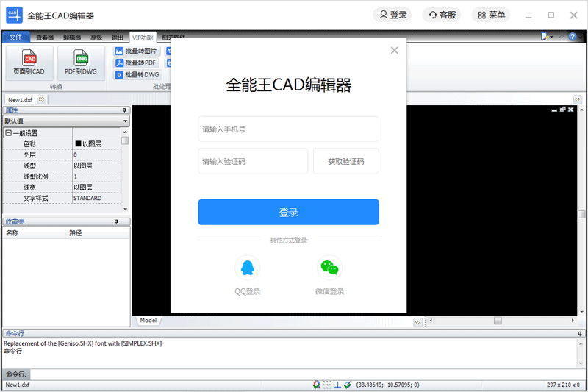Toggle the checkmark pen status bar icon
588x392 pixels.
[348, 385]
